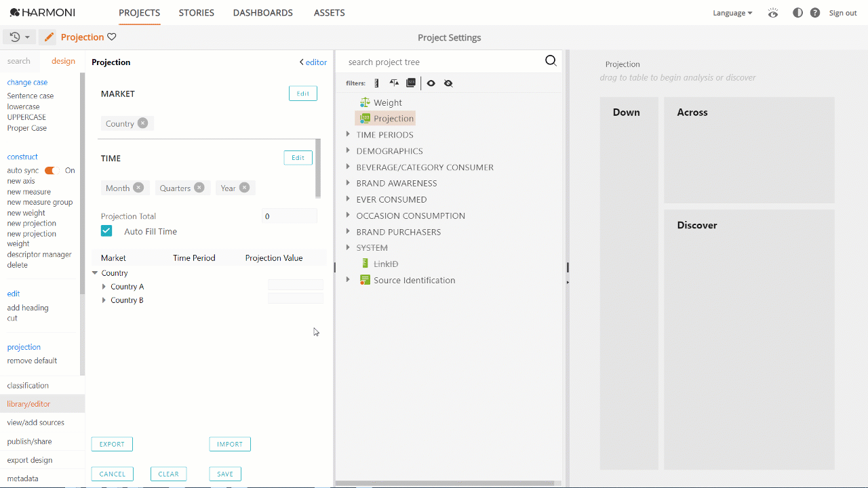Remove the Month tag from Time
868x488 pixels.
click(138, 188)
